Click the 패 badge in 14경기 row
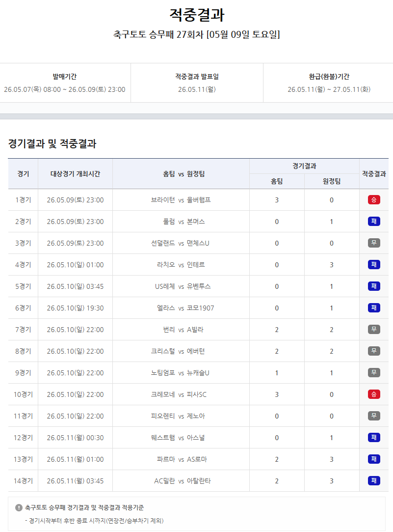Image resolution: width=393 pixels, height=532 pixels. point(374,481)
